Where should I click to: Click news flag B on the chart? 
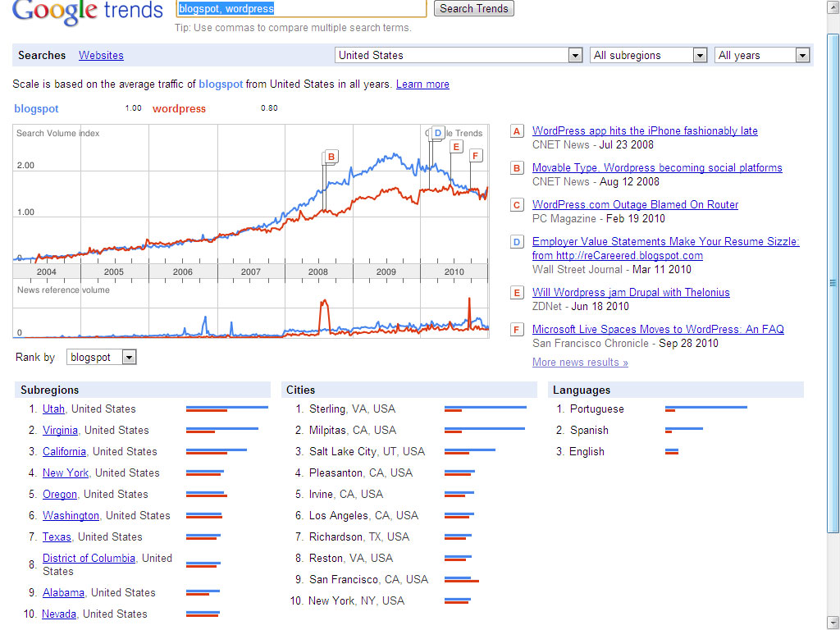tap(331, 157)
